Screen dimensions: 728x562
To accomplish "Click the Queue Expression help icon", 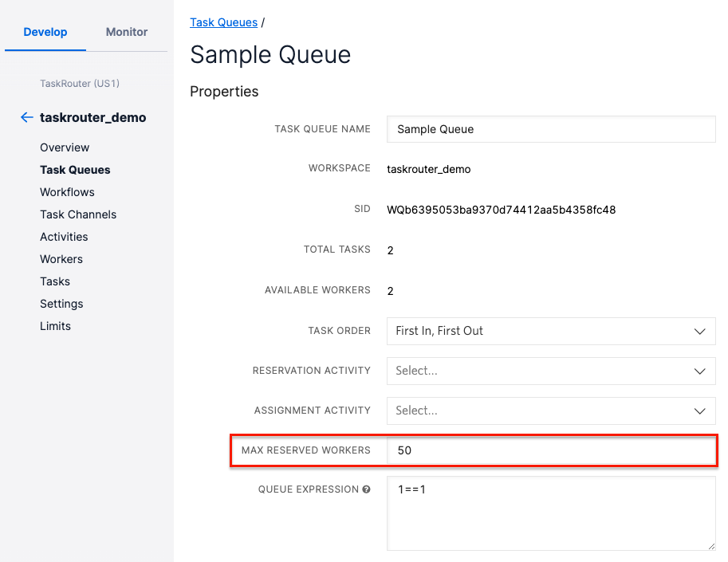I will pyautogui.click(x=366, y=489).
